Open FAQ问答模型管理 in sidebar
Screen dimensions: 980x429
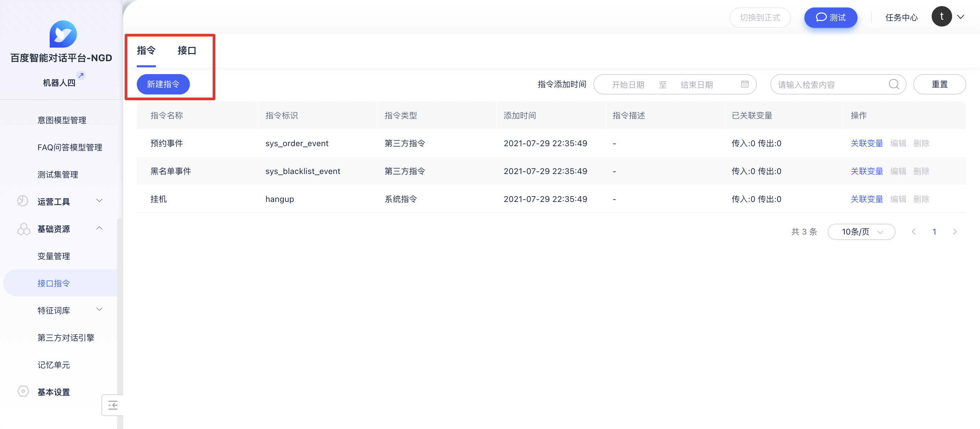tap(70, 148)
